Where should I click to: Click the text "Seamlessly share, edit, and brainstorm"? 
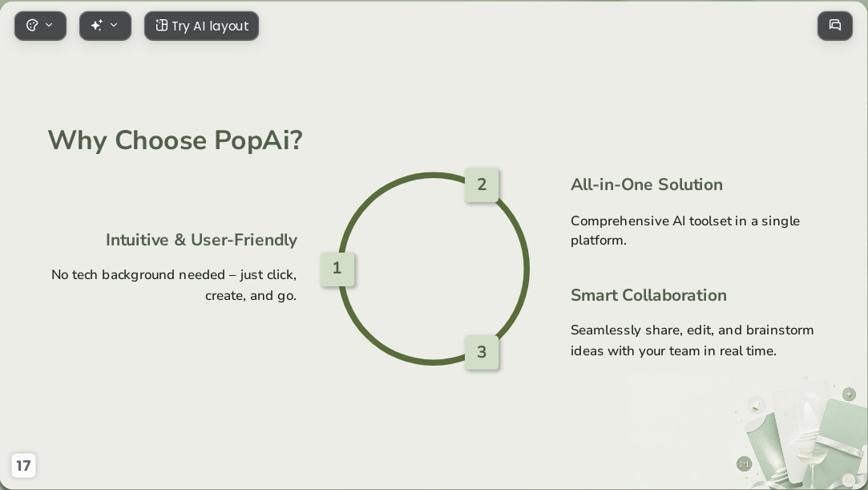(x=692, y=330)
